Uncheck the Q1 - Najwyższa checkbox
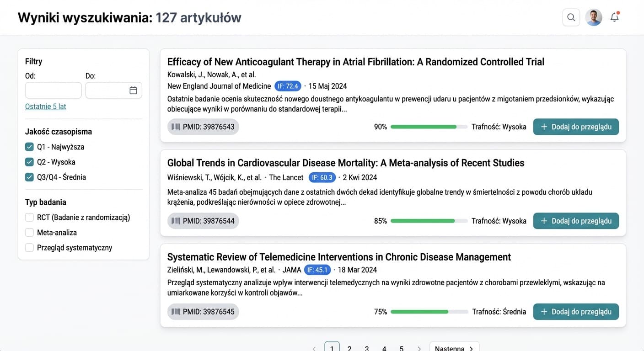This screenshot has width=644, height=351. point(29,147)
